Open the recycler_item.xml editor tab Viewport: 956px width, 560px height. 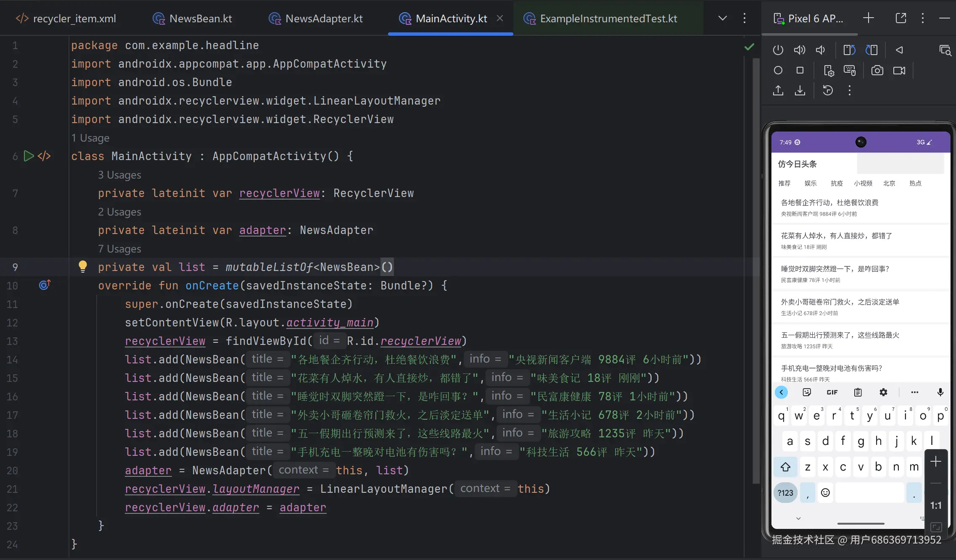click(x=74, y=18)
